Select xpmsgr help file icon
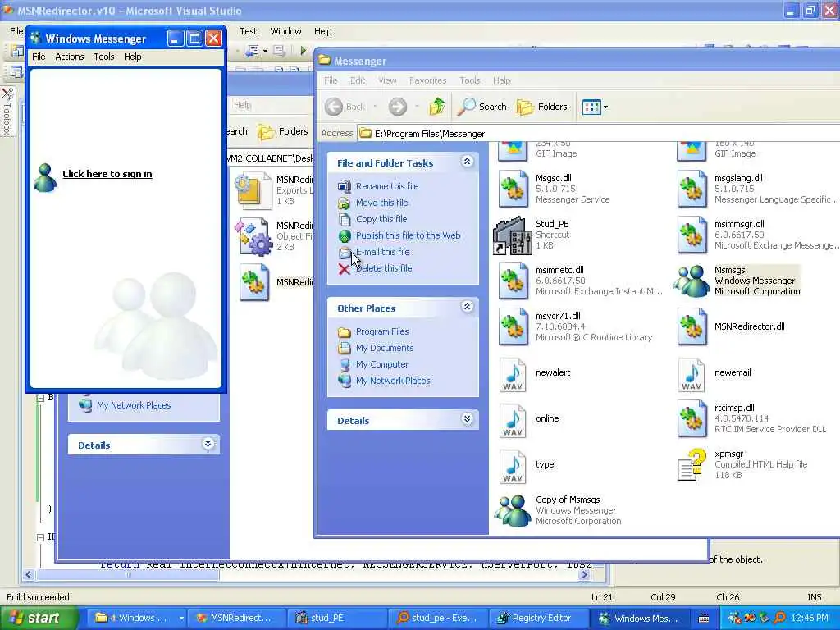The width and height of the screenshot is (840, 630). (x=692, y=465)
